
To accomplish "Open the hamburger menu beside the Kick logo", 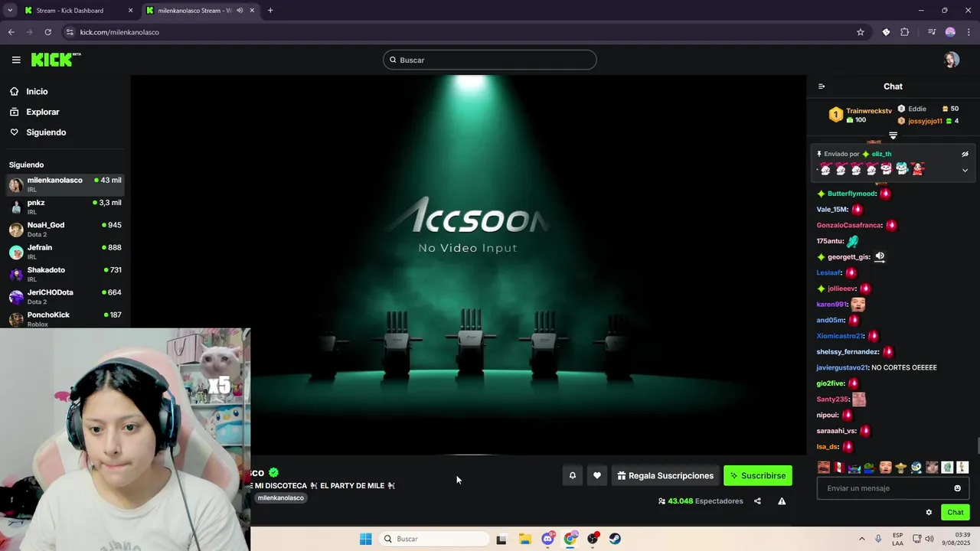I will (x=16, y=60).
